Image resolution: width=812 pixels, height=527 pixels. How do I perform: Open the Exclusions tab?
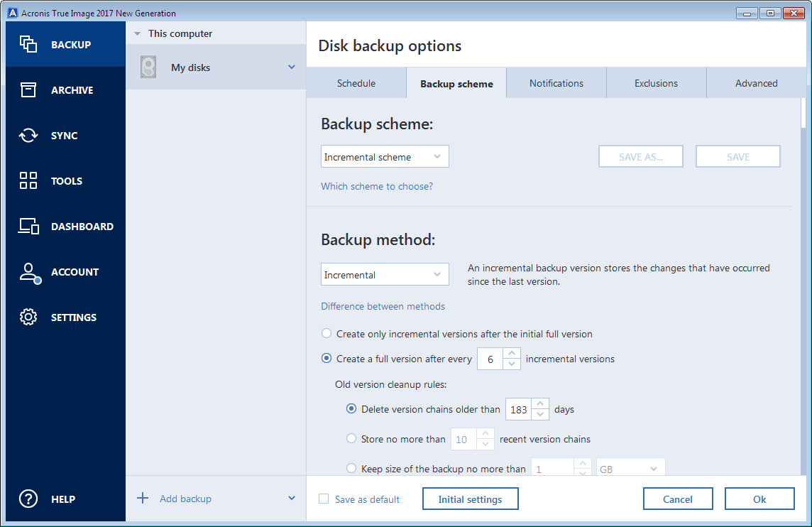[656, 83]
